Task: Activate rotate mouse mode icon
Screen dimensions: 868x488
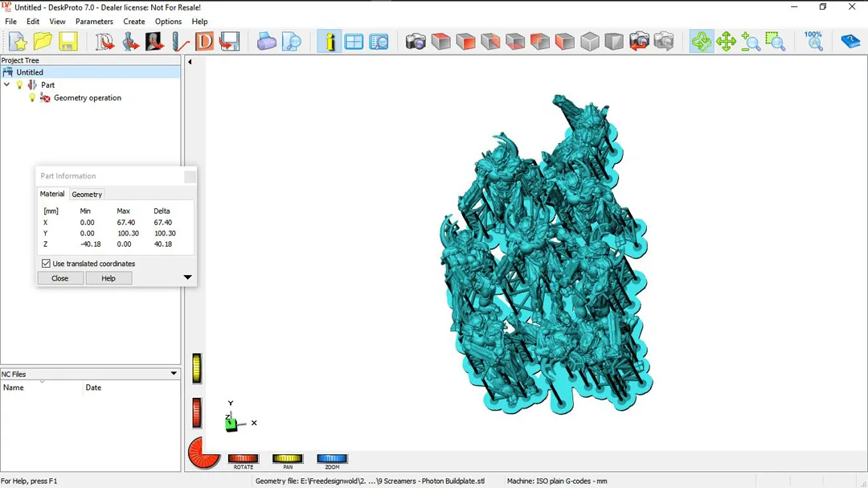Action: click(702, 42)
